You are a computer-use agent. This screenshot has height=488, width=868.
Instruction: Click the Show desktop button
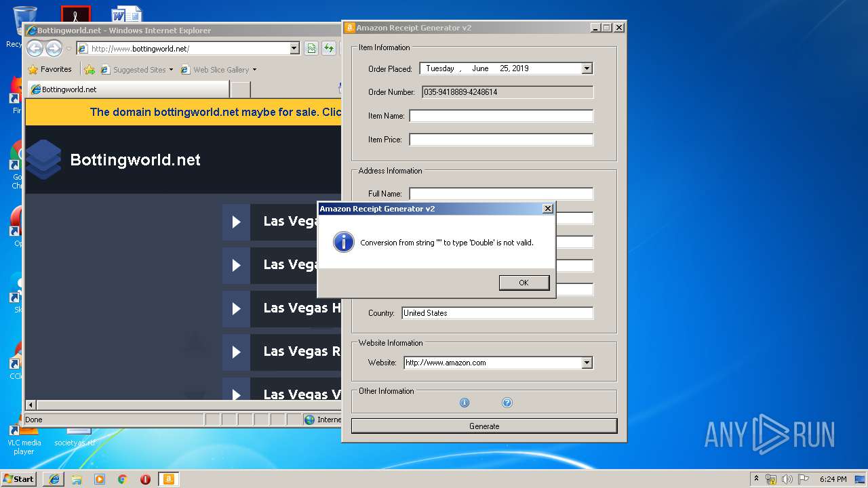pyautogui.click(x=861, y=479)
